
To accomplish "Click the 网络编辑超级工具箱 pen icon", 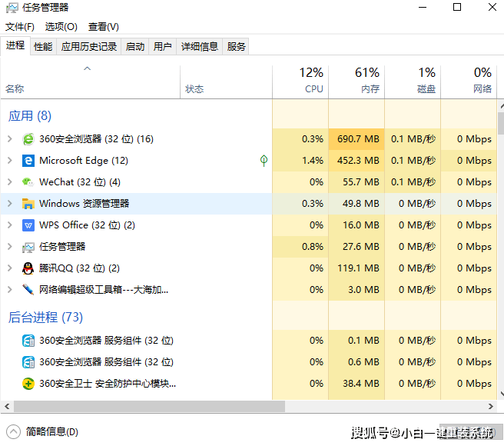I will pos(28,290).
